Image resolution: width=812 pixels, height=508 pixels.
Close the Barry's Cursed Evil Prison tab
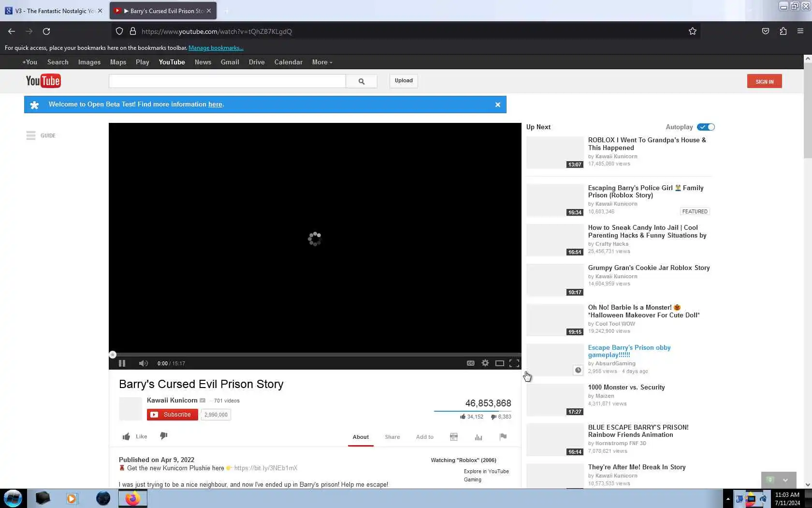(x=209, y=11)
